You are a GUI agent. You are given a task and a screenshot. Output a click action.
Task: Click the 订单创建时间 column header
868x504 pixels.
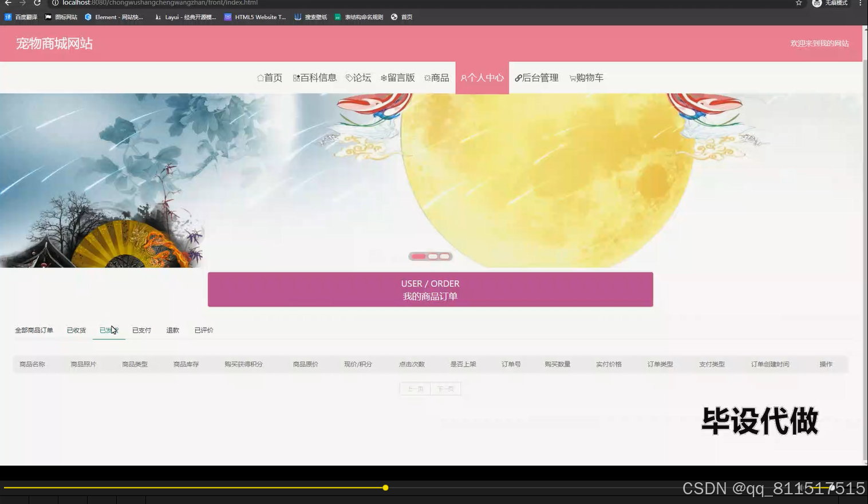click(x=770, y=364)
